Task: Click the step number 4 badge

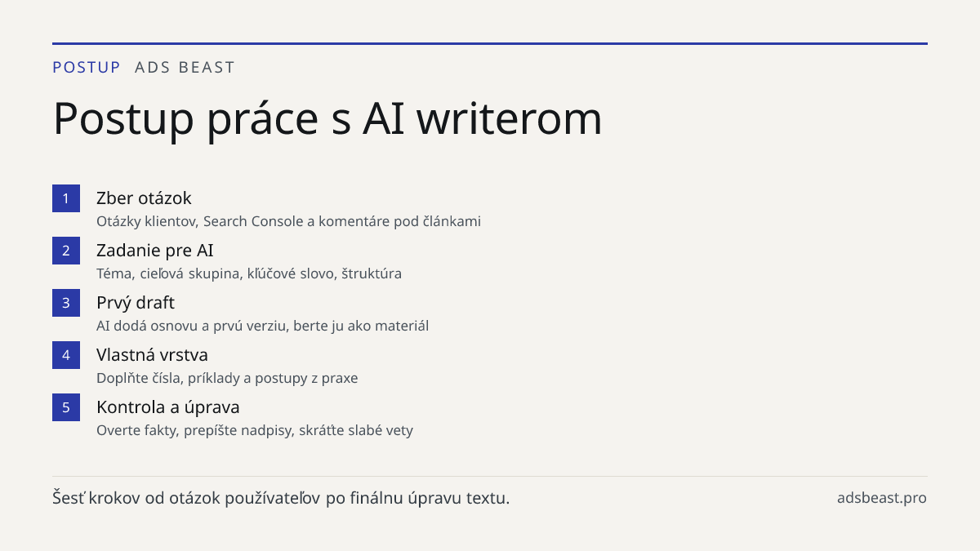Action: (66, 355)
